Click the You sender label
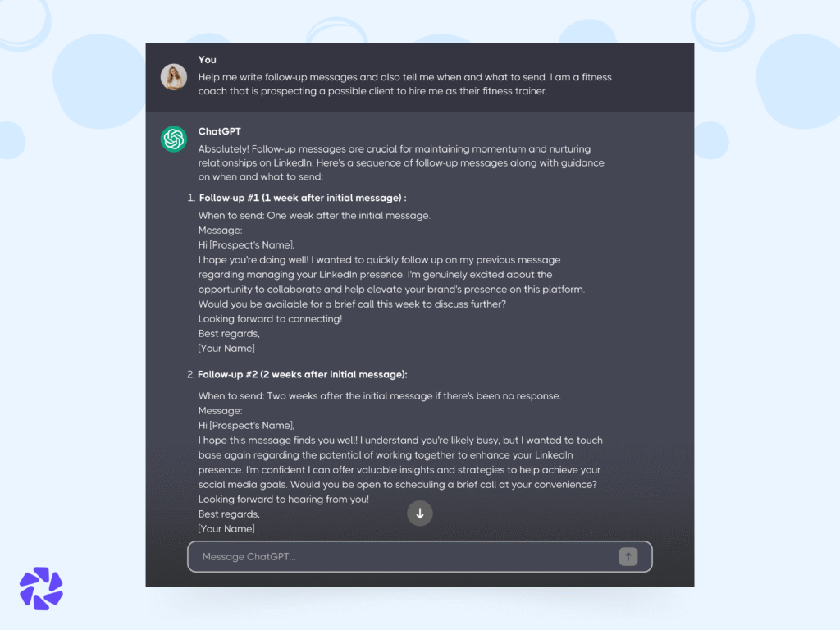The image size is (840, 630). tap(207, 59)
